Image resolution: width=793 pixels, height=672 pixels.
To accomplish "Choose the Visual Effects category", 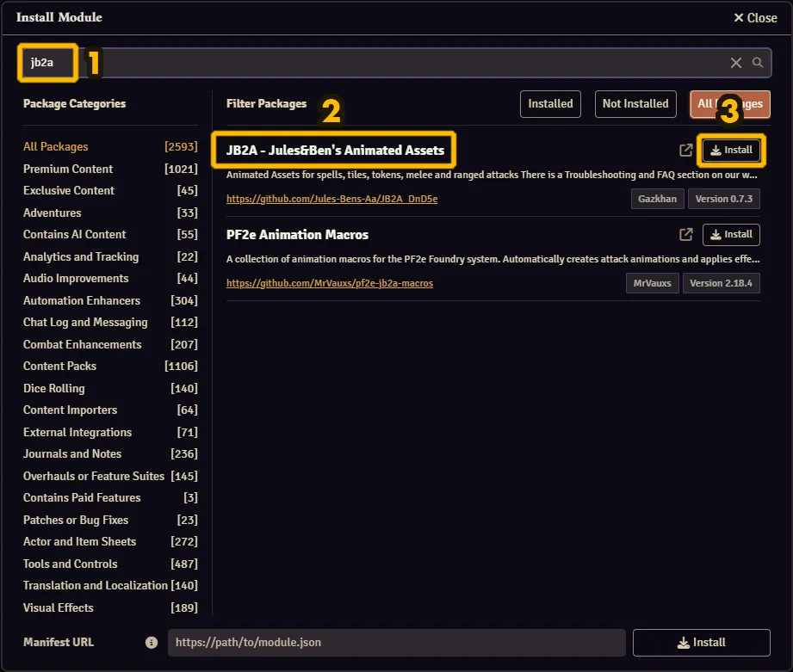I will [x=59, y=607].
